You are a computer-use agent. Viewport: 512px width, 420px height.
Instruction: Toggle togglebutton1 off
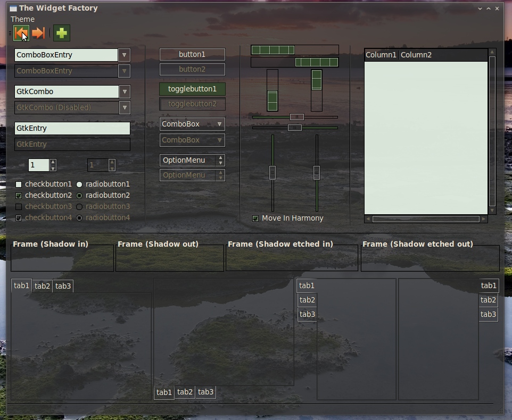tap(192, 89)
